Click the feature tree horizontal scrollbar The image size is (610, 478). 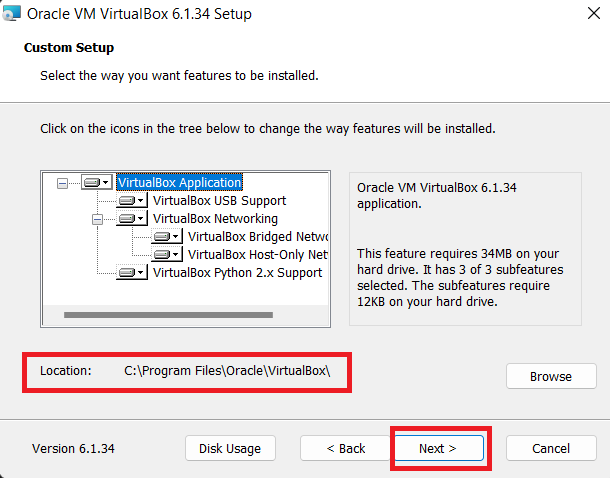tap(168, 315)
